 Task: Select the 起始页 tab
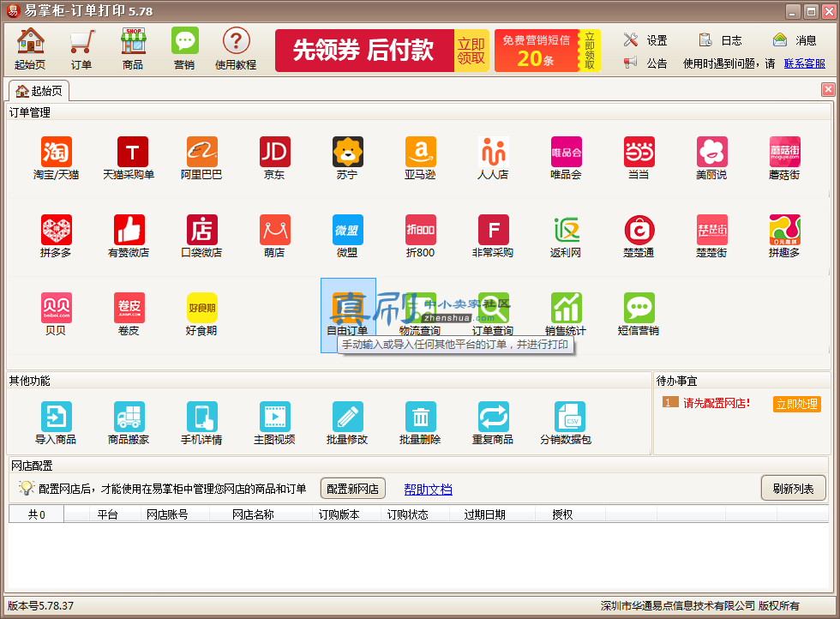click(39, 91)
